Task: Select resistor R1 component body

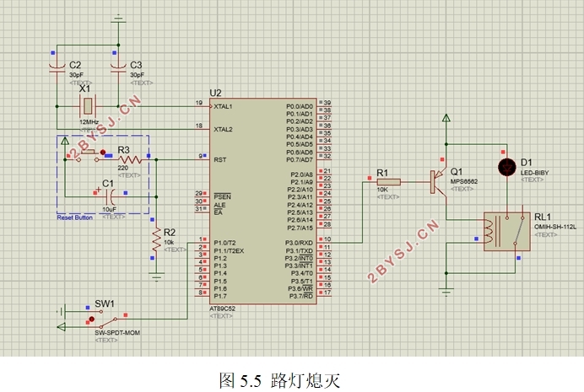Action: [388, 182]
